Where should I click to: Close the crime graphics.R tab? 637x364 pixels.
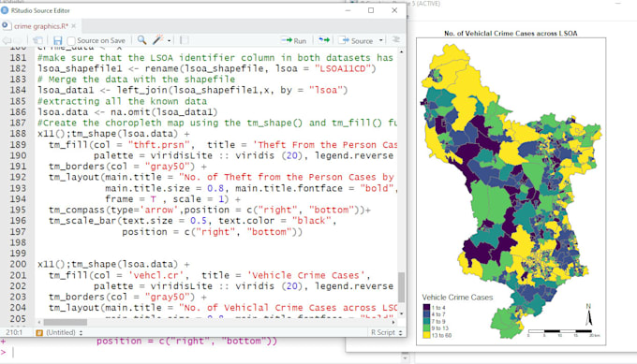pos(73,26)
